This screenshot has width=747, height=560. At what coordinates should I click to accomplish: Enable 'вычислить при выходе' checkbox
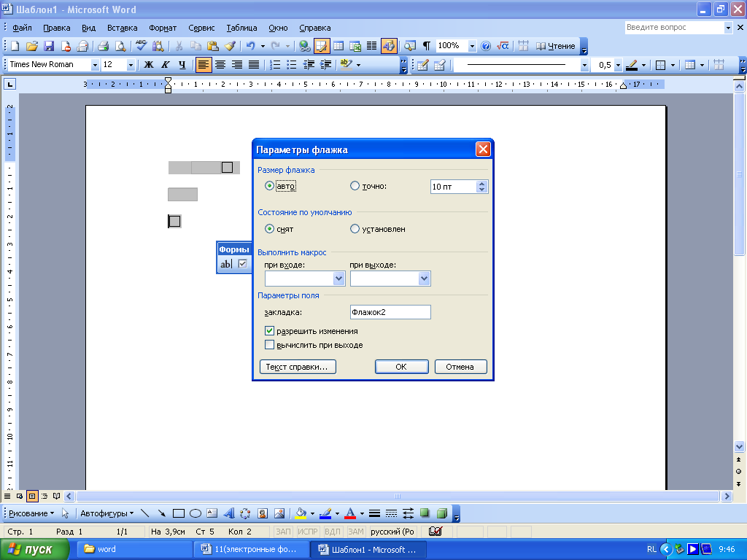[x=269, y=345]
